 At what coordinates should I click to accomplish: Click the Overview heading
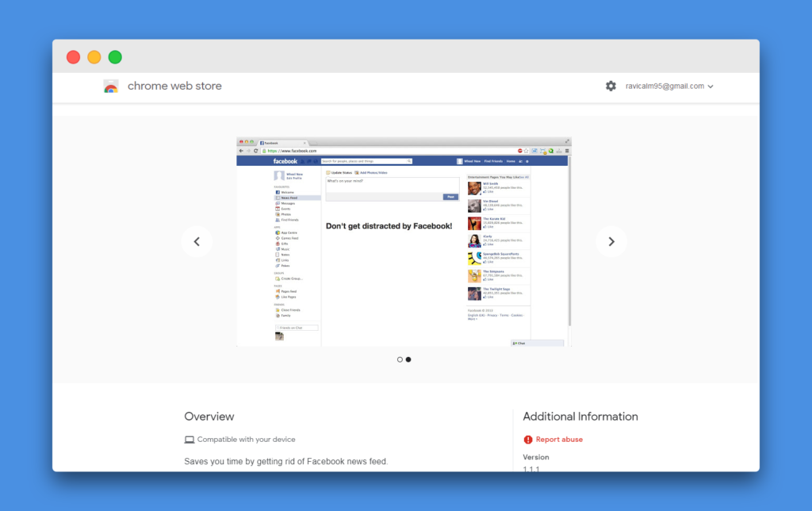pos(209,417)
